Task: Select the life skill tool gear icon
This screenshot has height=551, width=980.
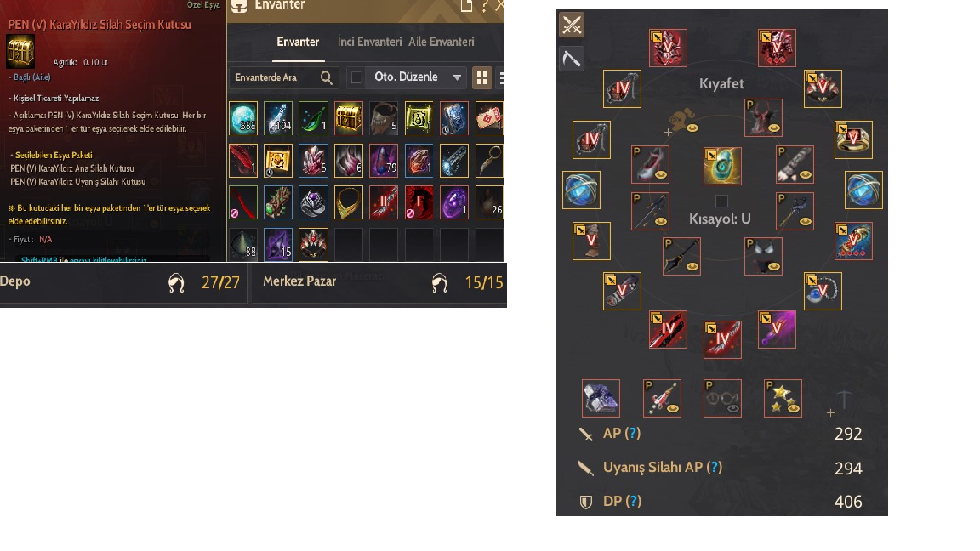Action: (572, 59)
